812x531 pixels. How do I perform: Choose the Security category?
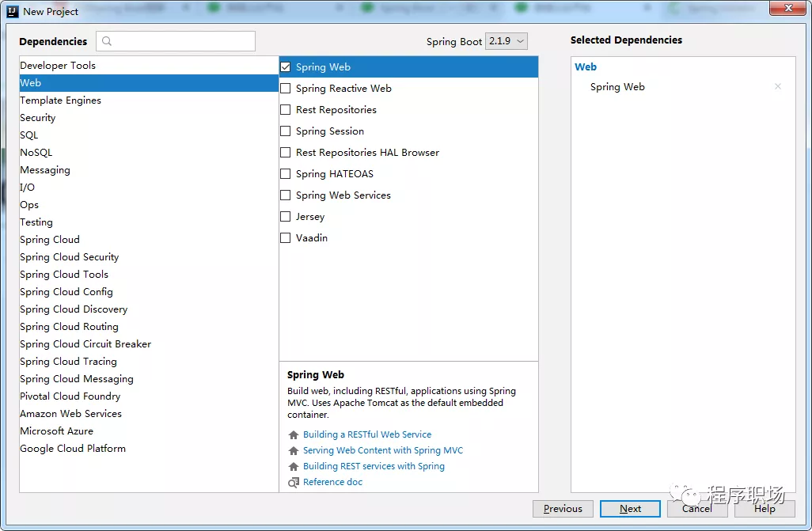(x=149, y=118)
